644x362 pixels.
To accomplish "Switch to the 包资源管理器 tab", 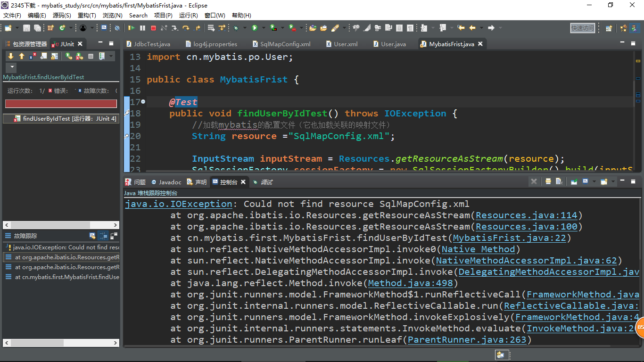I will 26,44.
